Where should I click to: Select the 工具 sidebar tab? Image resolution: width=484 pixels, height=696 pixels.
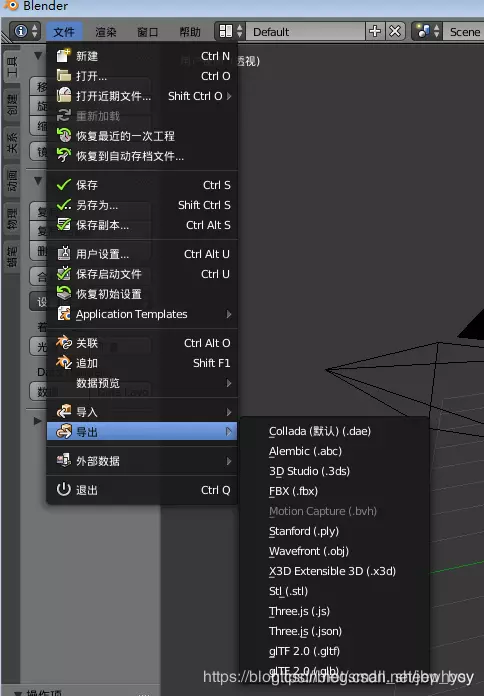pyautogui.click(x=12, y=67)
